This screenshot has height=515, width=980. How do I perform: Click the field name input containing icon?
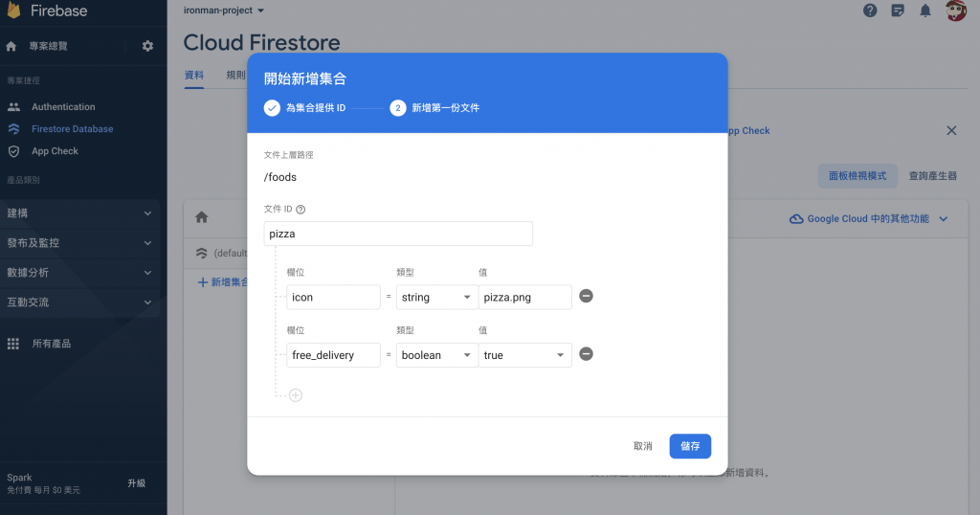pyautogui.click(x=333, y=298)
